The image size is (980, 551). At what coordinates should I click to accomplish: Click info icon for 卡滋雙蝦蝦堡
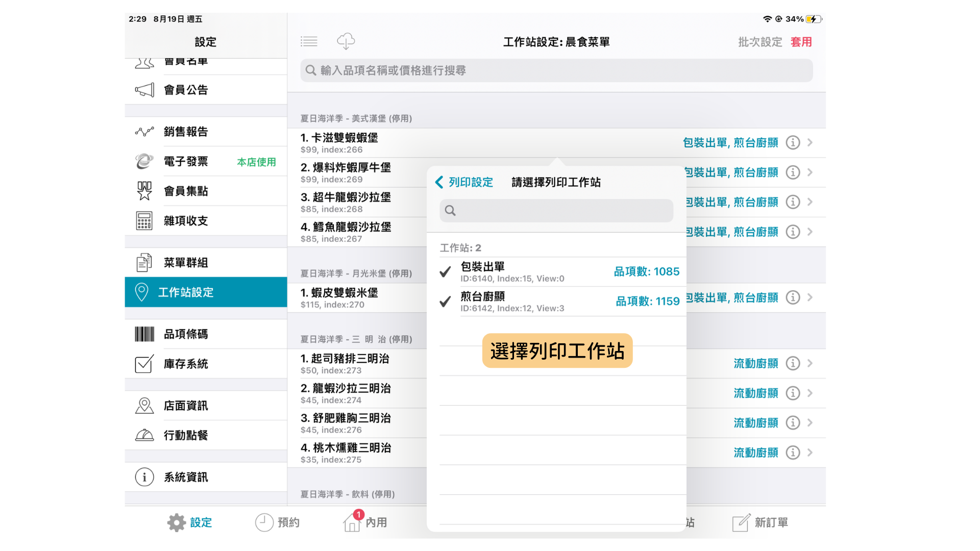[x=793, y=142]
